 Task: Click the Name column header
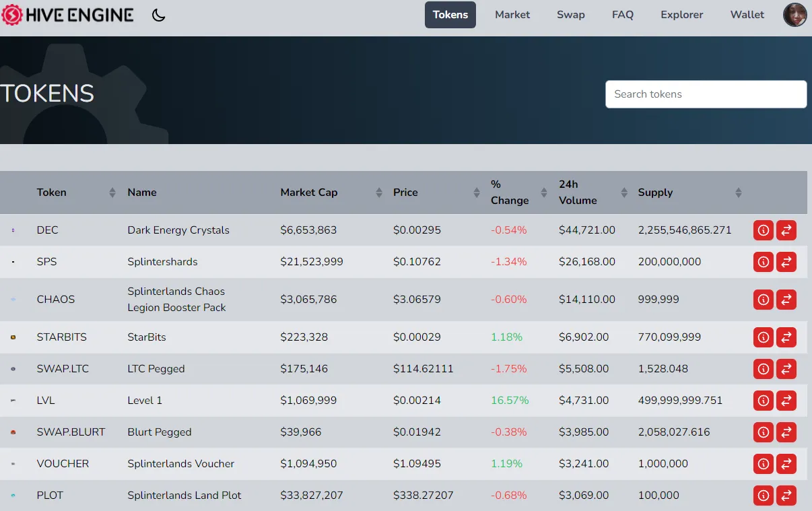point(142,193)
